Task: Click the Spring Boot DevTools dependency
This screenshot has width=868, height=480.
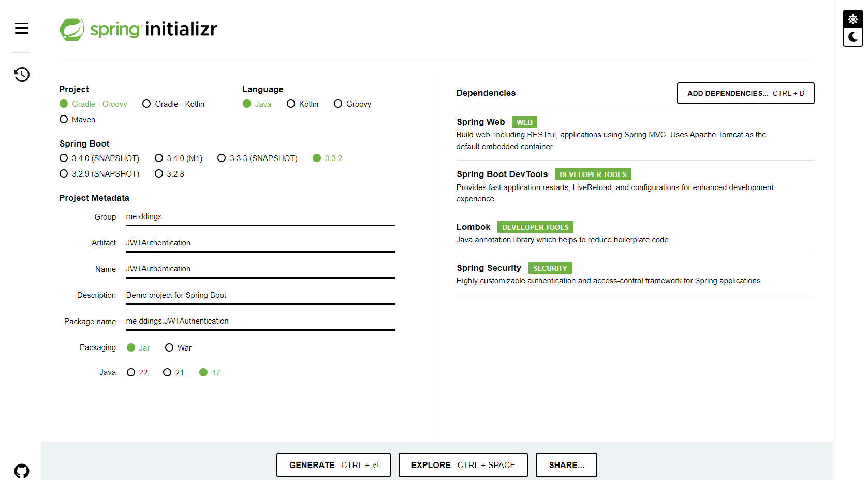Action: [x=635, y=187]
